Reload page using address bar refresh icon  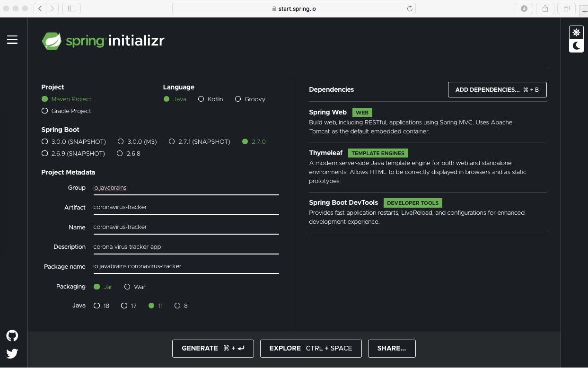coord(410,8)
